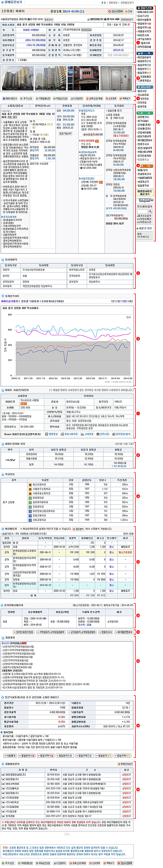Image resolution: width=163 pixels, height=868 pixels.
Task: Open Daum 단지사진 link
Action: coord(103,434)
